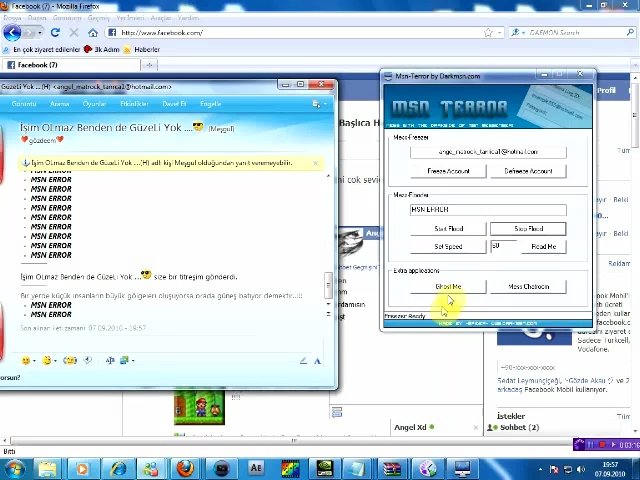Open Windows Live Messenger taskbar icon
Image resolution: width=640 pixels, height=480 pixels.
pos(151,469)
